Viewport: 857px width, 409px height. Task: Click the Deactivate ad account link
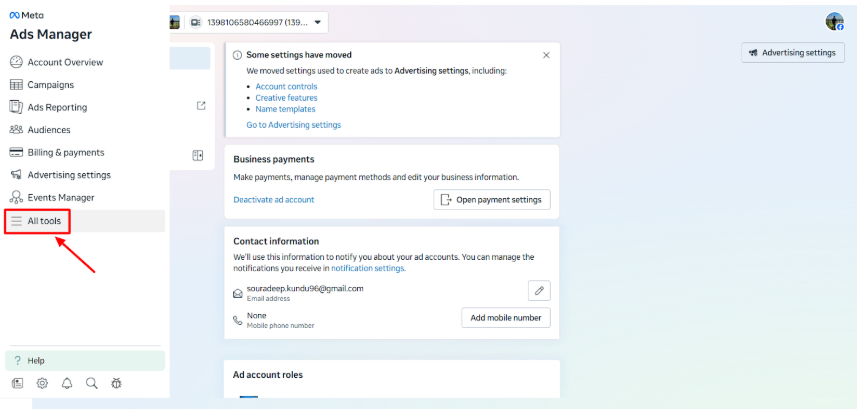click(273, 200)
